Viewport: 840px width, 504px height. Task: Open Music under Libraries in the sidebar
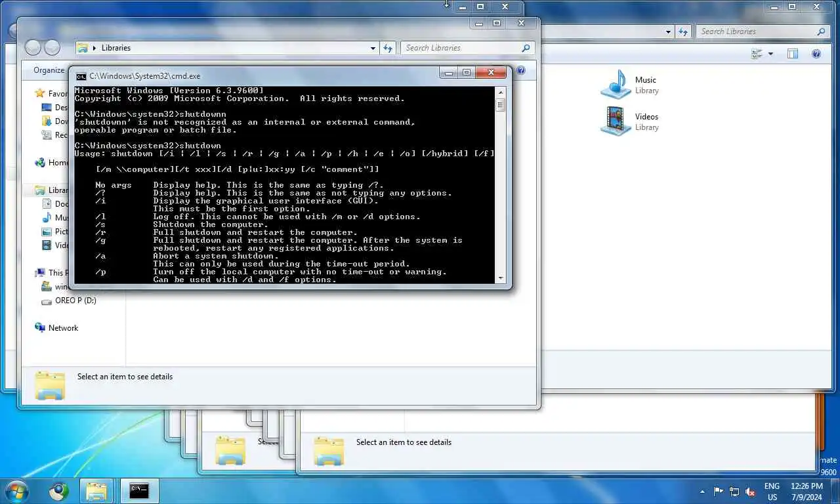point(54,218)
